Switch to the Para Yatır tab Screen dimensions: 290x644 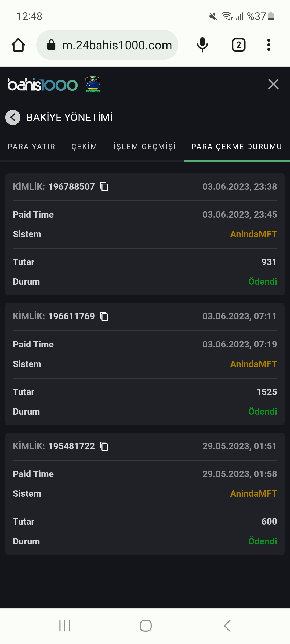click(31, 147)
